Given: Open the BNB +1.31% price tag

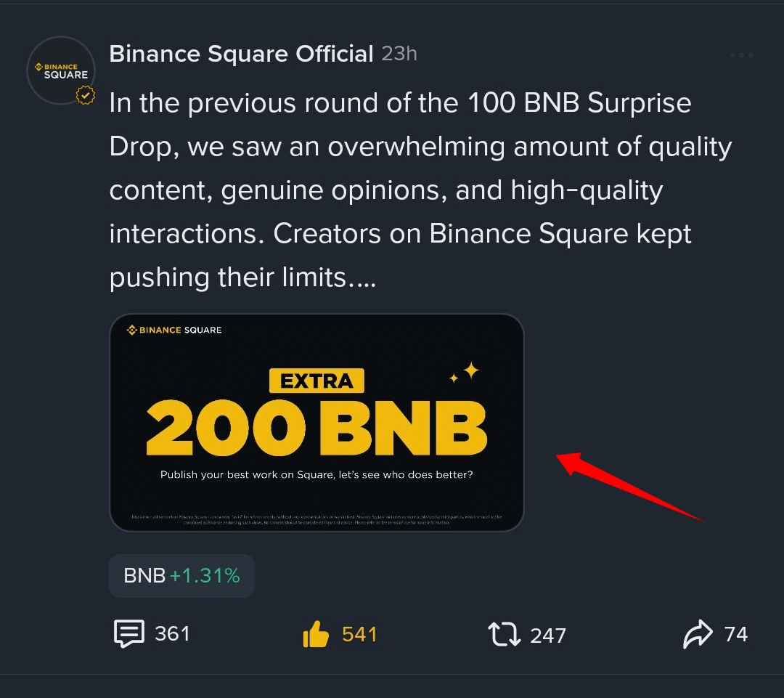Looking at the screenshot, I should 181,576.
